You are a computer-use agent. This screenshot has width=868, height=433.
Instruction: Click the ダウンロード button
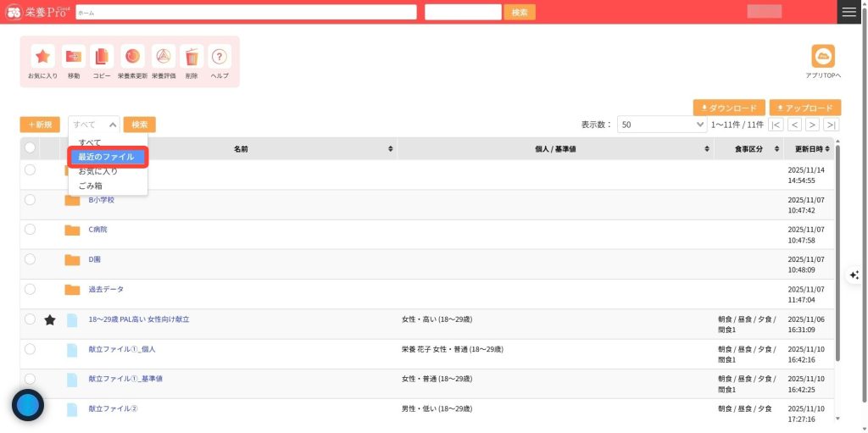point(728,108)
